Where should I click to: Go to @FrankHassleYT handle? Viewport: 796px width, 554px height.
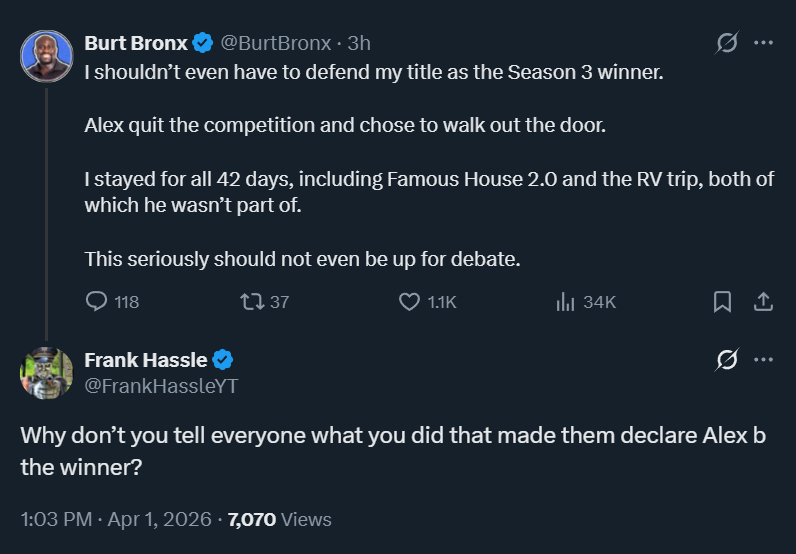click(161, 386)
